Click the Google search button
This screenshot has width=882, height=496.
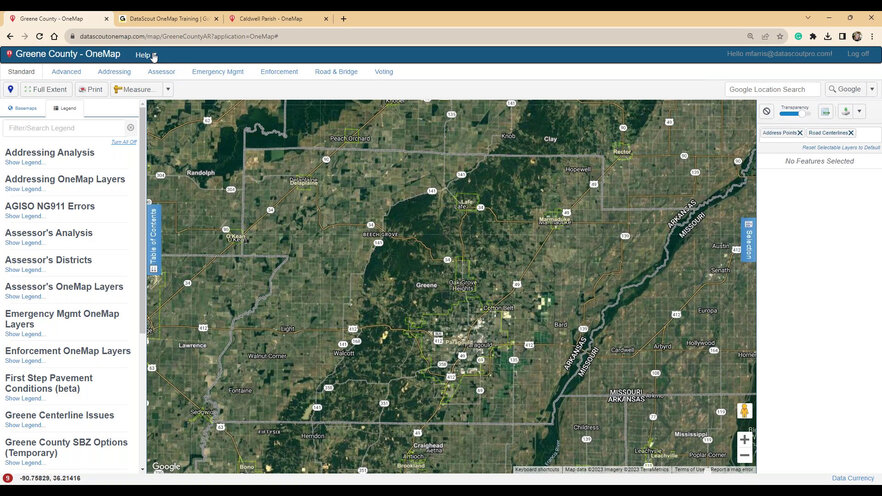pyautogui.click(x=845, y=89)
